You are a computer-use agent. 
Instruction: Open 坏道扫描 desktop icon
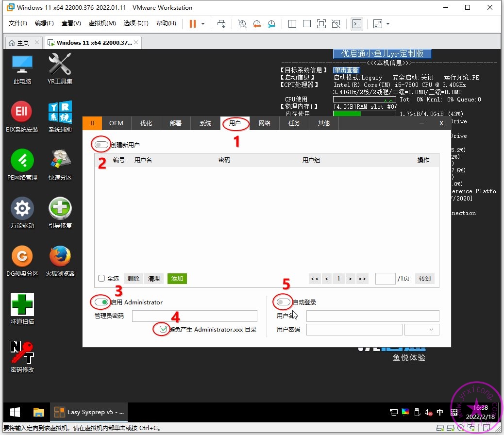tap(22, 309)
